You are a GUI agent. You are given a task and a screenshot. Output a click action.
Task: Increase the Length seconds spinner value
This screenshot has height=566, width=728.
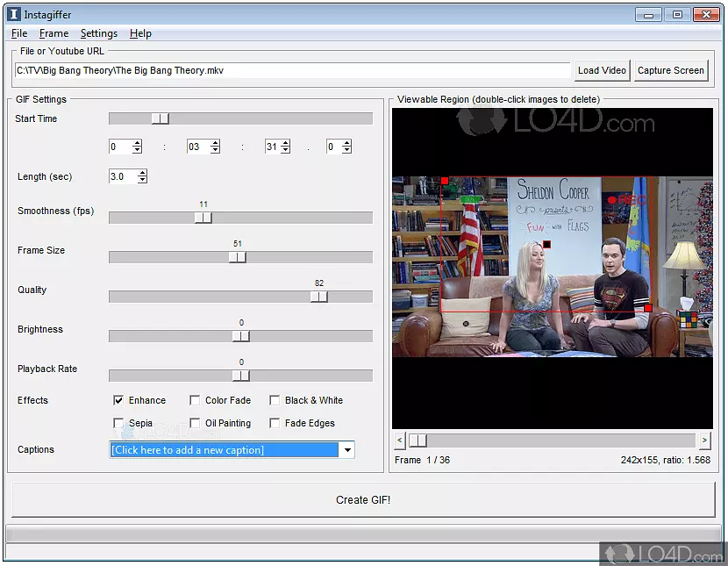tap(142, 173)
